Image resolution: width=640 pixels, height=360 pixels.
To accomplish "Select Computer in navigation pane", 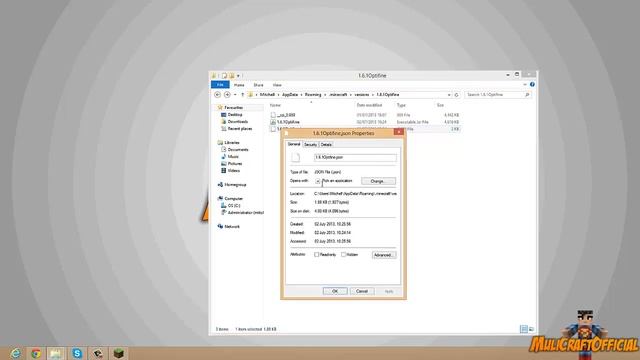I will click(x=233, y=199).
